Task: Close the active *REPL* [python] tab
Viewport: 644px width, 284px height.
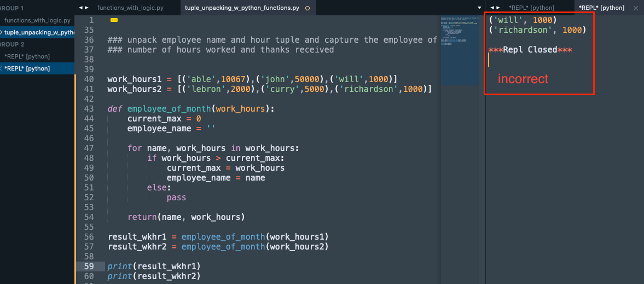Action: click(x=636, y=8)
